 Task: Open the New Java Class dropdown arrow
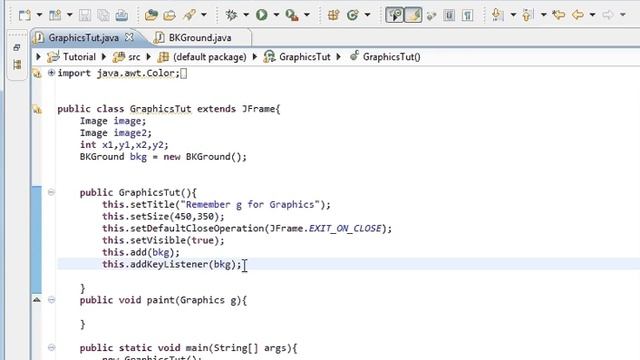tap(367, 15)
